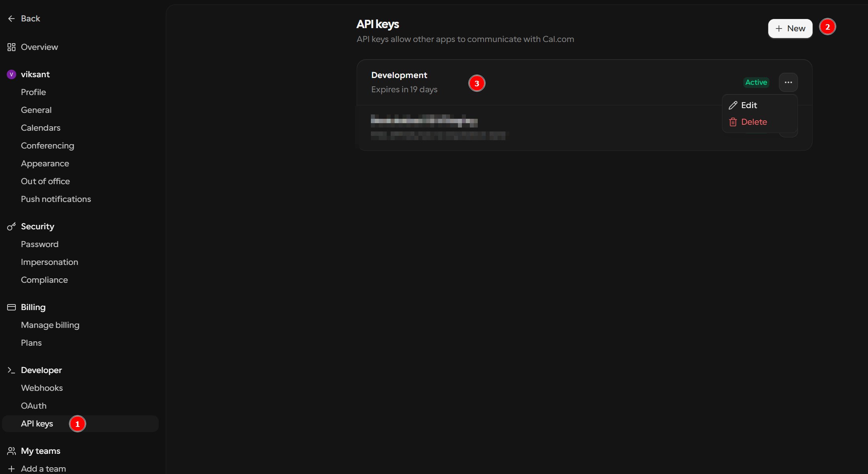Click the pencil icon next to Edit
Screen dimensions: 868x474
pyautogui.click(x=733, y=105)
